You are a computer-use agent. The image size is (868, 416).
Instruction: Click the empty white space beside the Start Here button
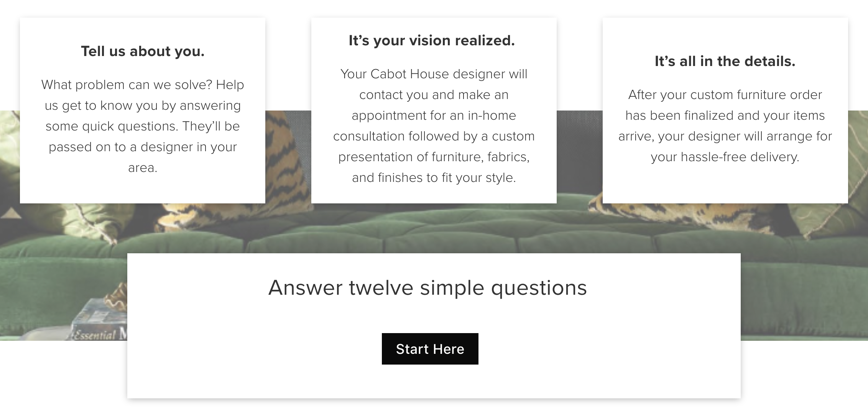tap(610, 349)
